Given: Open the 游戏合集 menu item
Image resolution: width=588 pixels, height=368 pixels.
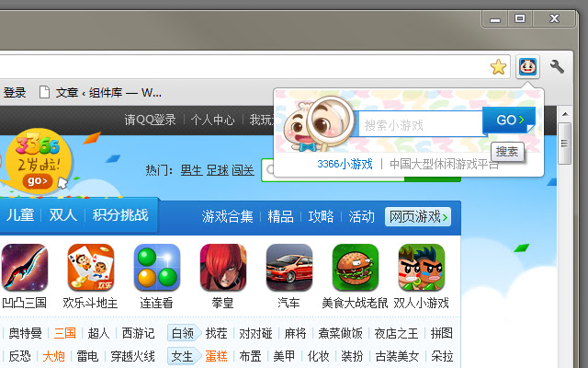Looking at the screenshot, I should pos(227,217).
